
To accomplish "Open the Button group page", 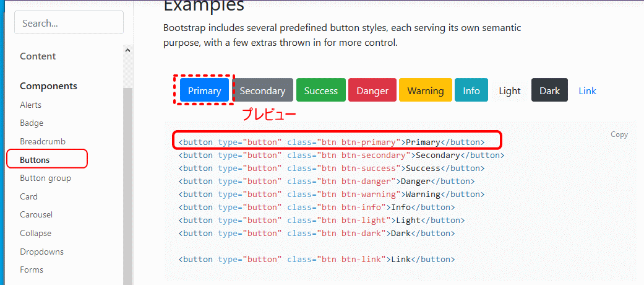I will [46, 178].
